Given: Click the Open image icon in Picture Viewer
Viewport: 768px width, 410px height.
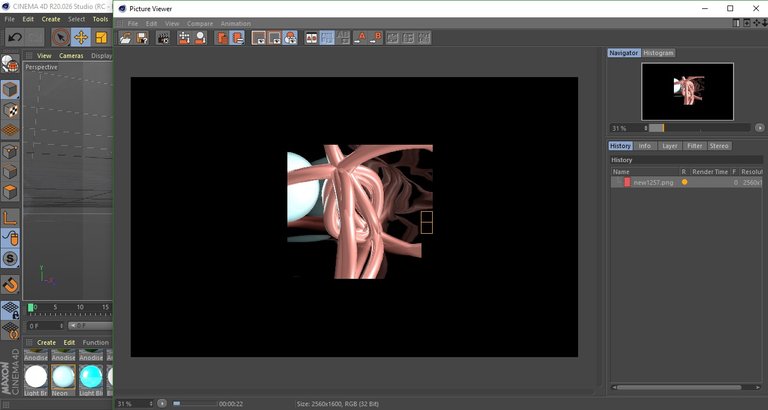Looking at the screenshot, I should click(126, 38).
